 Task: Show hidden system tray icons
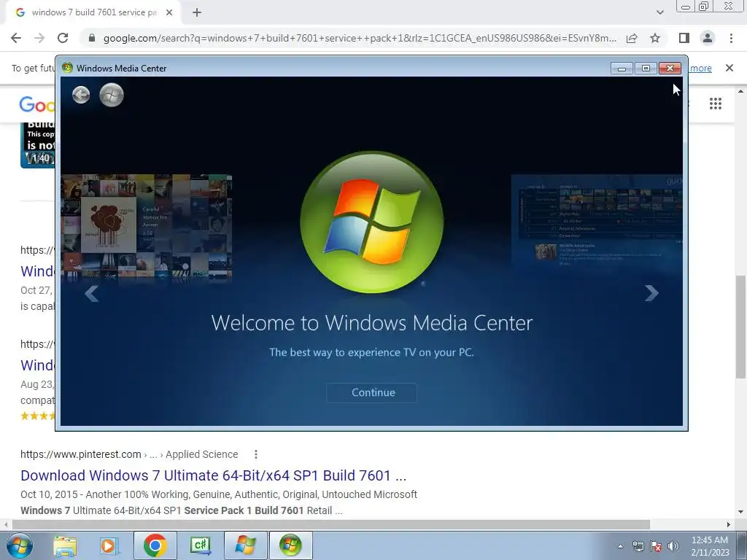pyautogui.click(x=620, y=546)
